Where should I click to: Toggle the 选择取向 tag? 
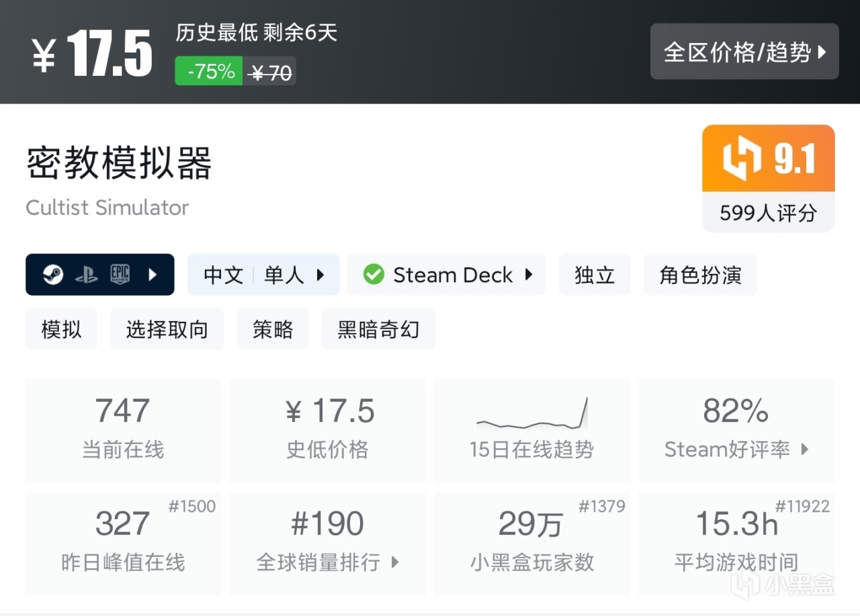167,328
